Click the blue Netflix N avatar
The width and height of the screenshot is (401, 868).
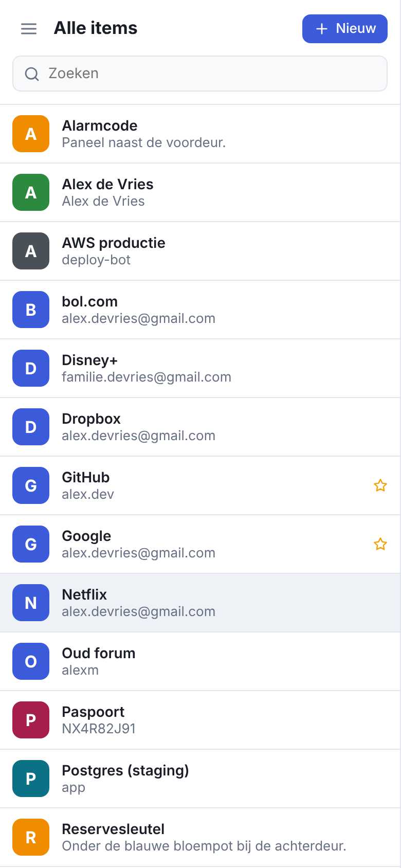[x=31, y=603]
